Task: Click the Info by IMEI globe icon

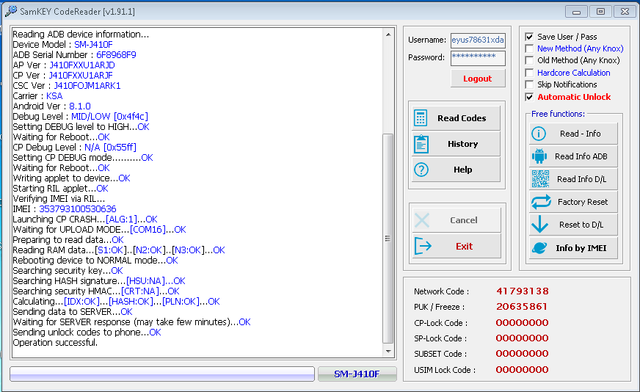Action: (x=540, y=247)
